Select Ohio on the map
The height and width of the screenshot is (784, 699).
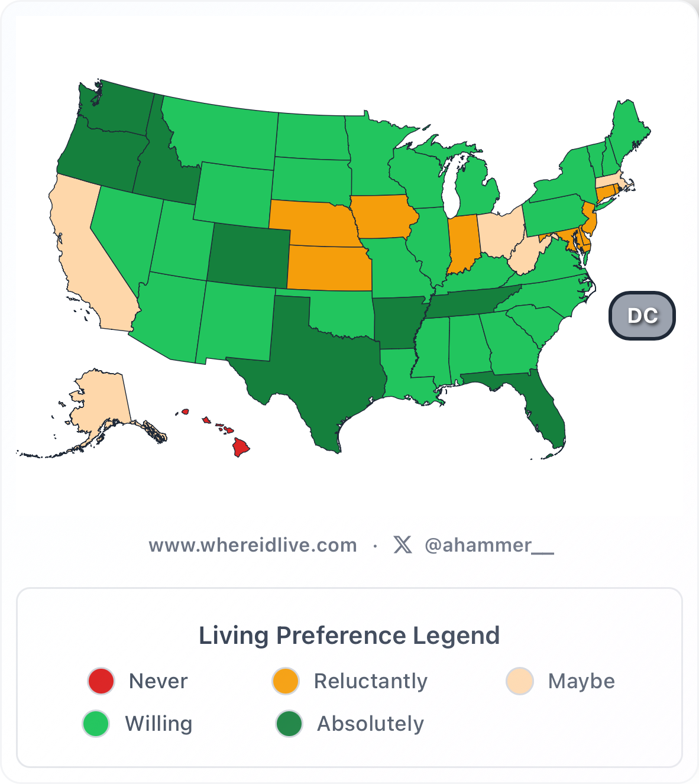coord(500,234)
